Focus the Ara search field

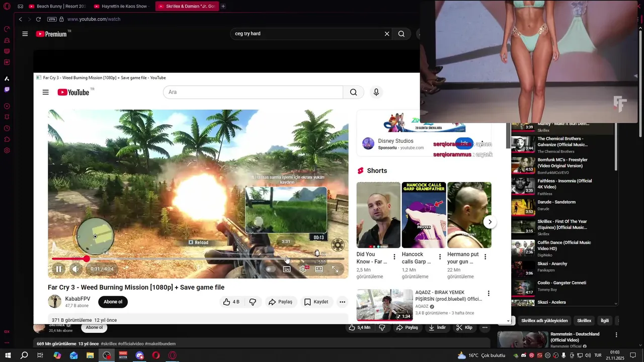[x=253, y=92]
